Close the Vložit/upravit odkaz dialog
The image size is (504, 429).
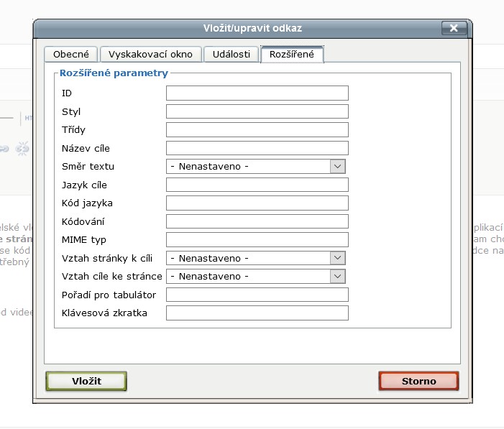tap(453, 28)
